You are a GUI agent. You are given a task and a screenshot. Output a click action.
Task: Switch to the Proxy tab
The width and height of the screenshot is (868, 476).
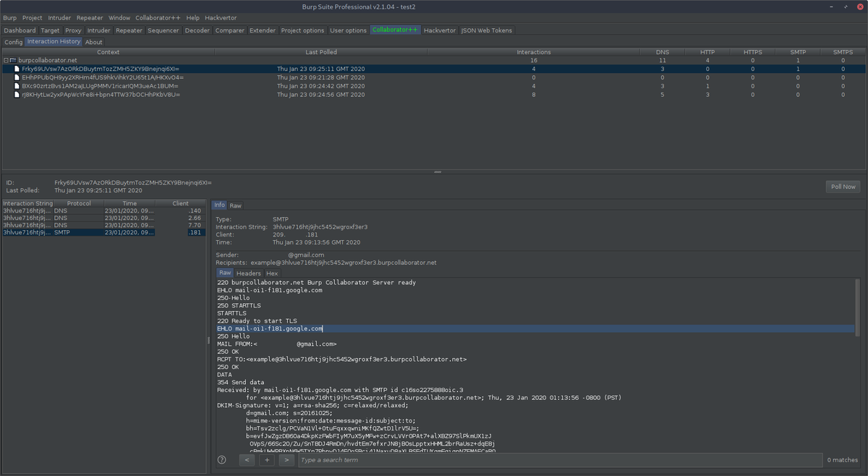tap(73, 30)
